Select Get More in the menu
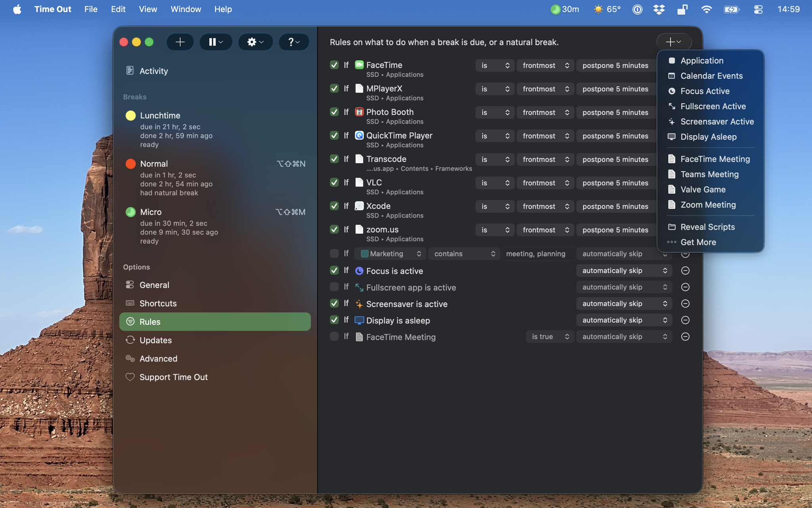This screenshot has height=508, width=812. click(x=710, y=242)
